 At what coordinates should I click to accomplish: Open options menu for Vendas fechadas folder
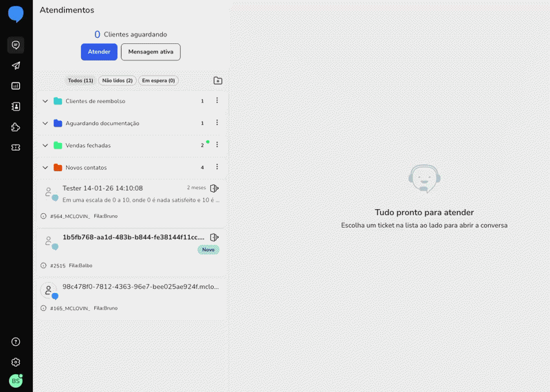pyautogui.click(x=217, y=145)
